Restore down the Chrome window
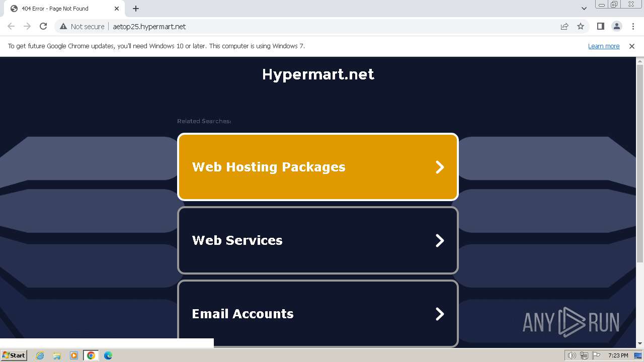 point(614,5)
